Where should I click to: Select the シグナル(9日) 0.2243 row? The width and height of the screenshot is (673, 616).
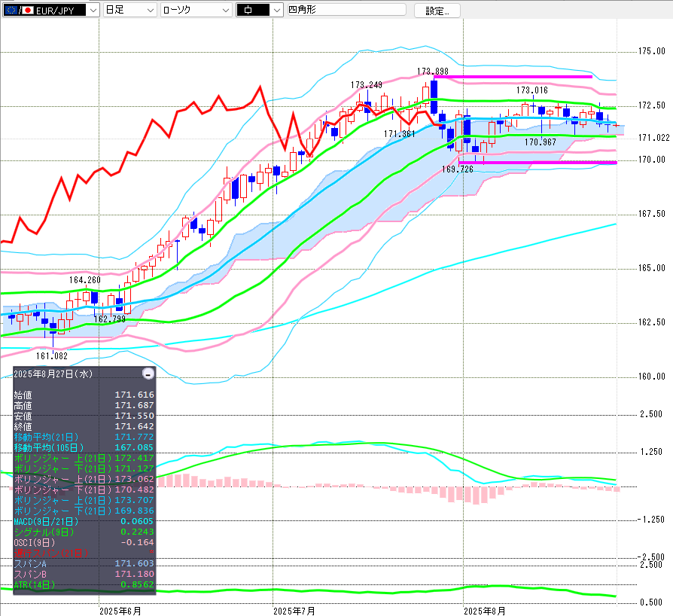pos(84,532)
